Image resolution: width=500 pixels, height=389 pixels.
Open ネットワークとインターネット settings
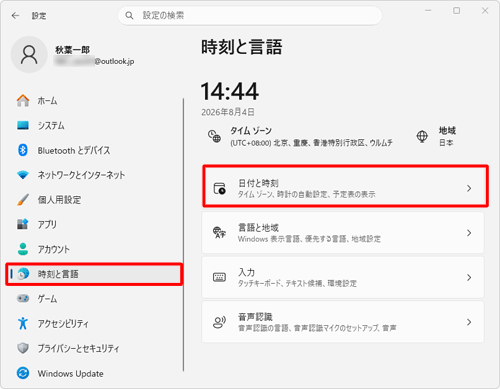pos(94,175)
